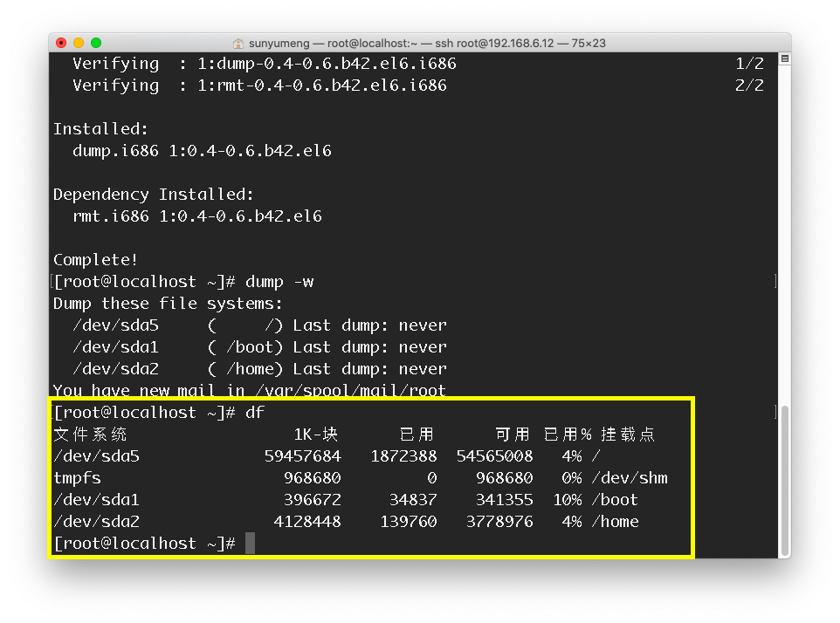Close the terminal window with red button
The height and width of the screenshot is (623, 840).
[61, 43]
